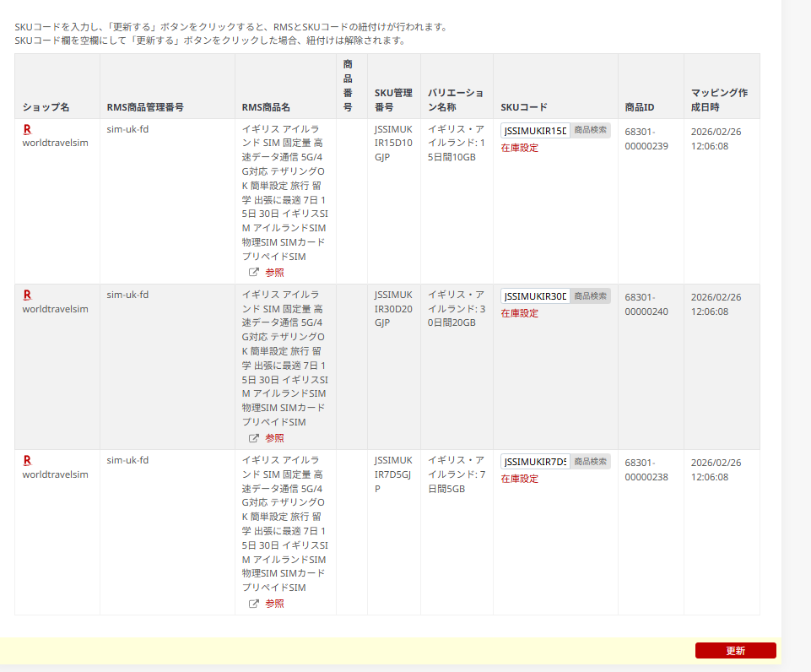Click the Rakuten R icon in third row
The width and height of the screenshot is (811, 672).
[27, 460]
